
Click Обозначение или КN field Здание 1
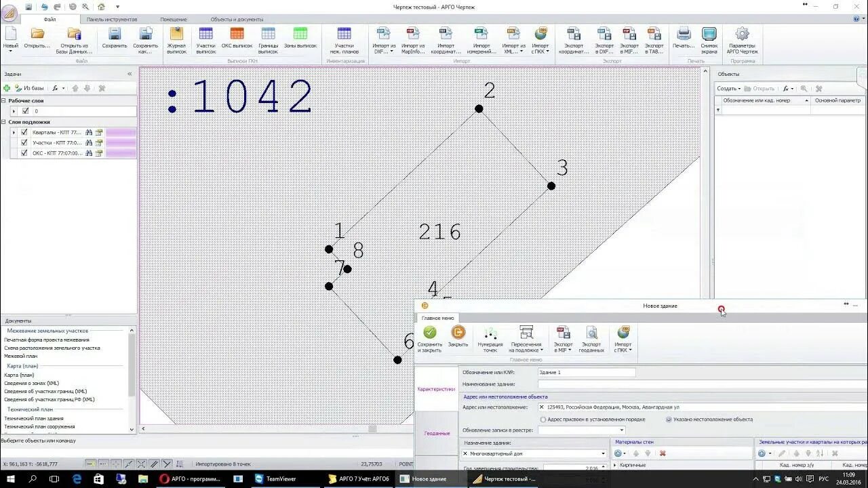[x=587, y=372]
